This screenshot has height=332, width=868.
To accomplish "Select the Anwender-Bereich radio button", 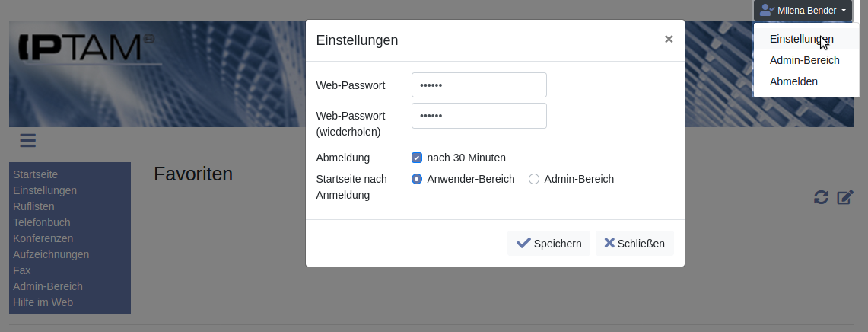I will (x=417, y=179).
